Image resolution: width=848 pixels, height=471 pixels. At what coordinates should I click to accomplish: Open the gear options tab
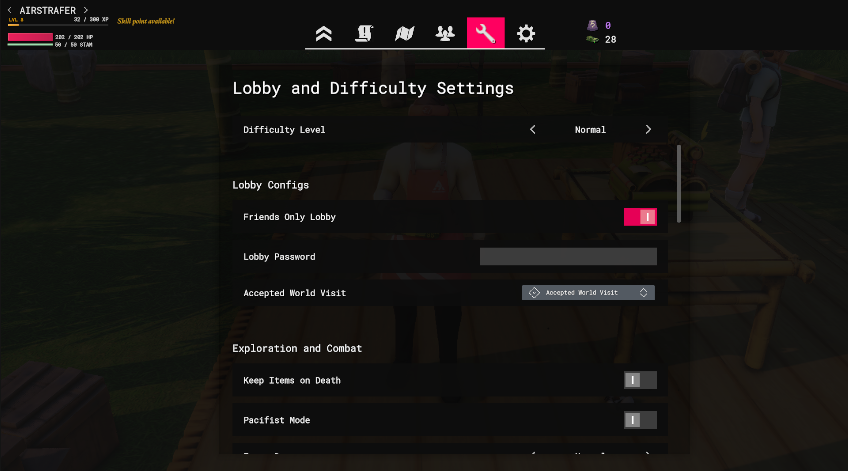pos(526,33)
